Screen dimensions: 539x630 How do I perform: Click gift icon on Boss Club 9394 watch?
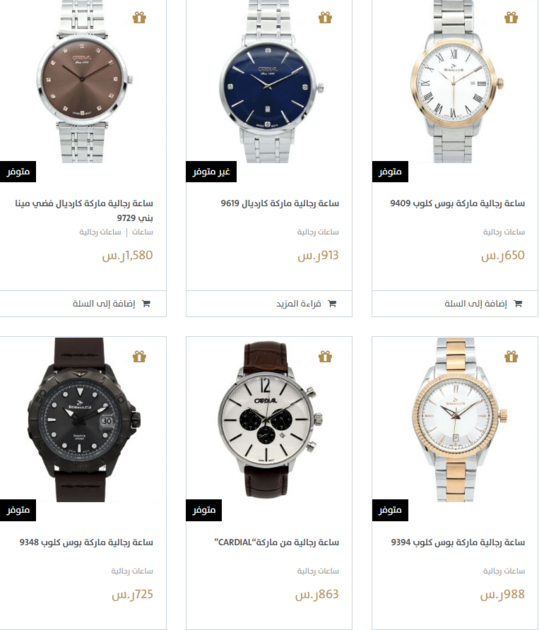pos(511,356)
